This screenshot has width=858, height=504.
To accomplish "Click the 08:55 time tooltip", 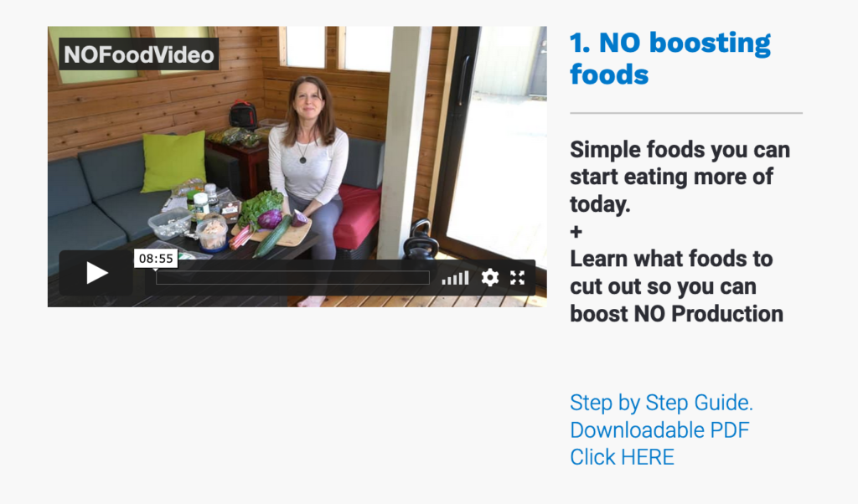I will [156, 259].
